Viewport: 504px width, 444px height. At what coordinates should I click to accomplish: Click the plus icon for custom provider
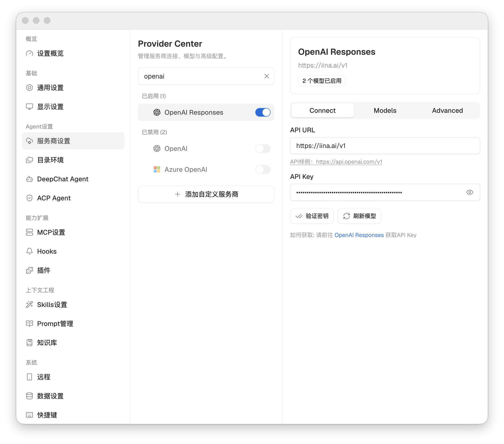click(178, 194)
